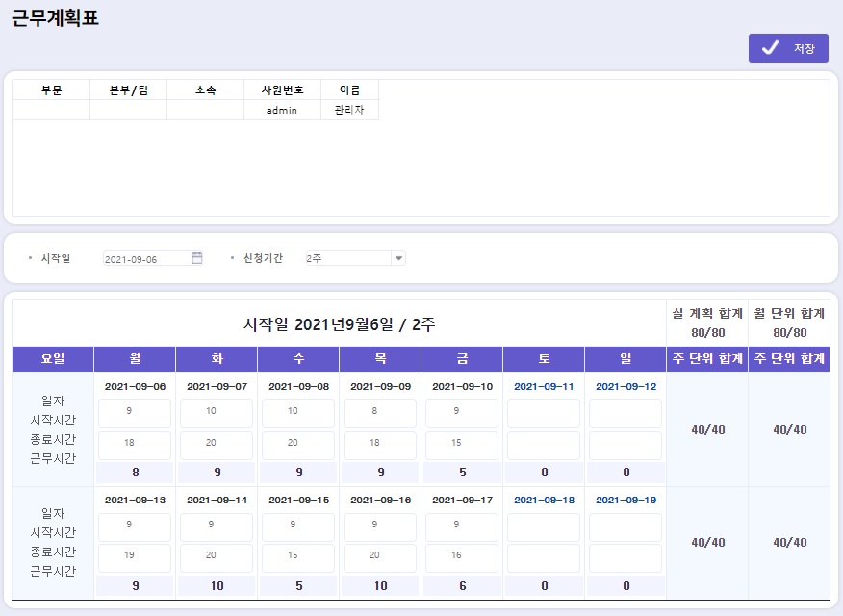The image size is (843, 616).
Task: Open the calendar picker icon for 시작일
Action: point(196,258)
